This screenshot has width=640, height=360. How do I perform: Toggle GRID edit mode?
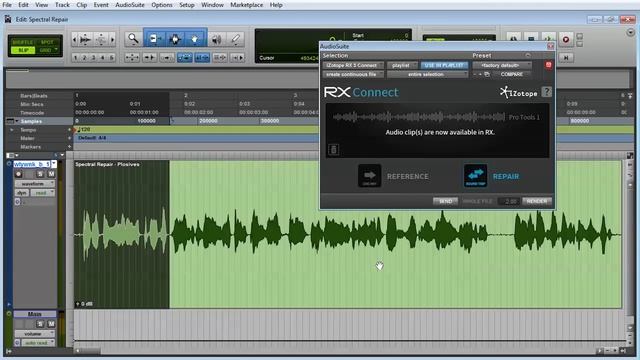pyautogui.click(x=47, y=50)
